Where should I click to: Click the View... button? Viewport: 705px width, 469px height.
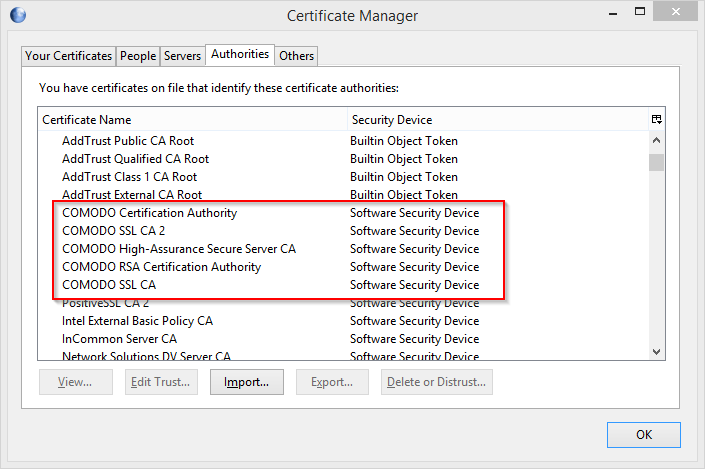click(x=76, y=382)
